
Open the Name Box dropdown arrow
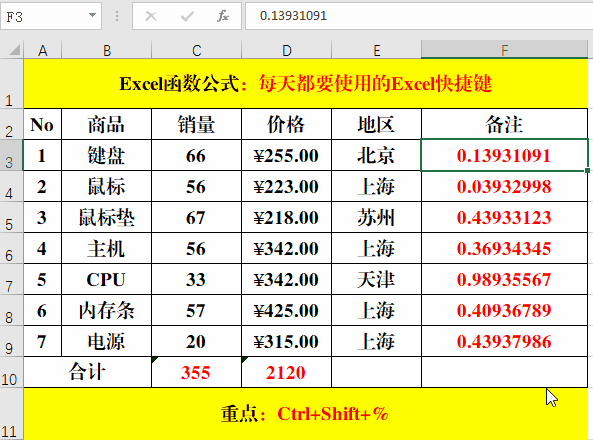92,16
